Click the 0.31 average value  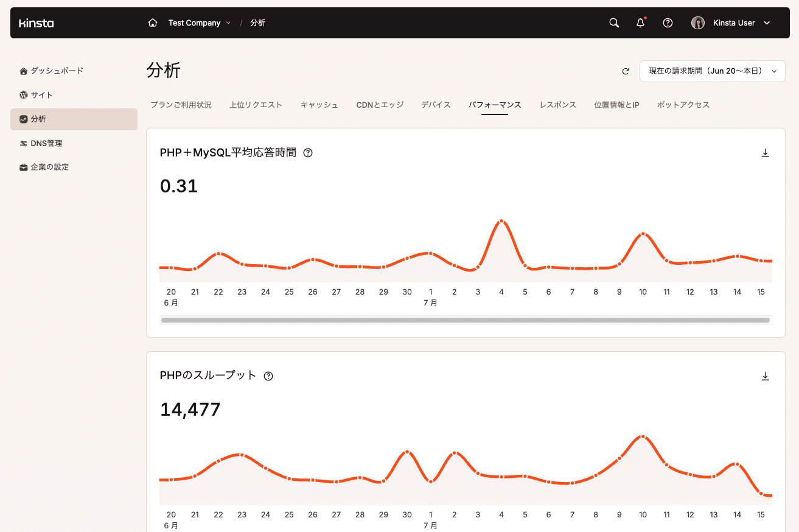click(179, 186)
